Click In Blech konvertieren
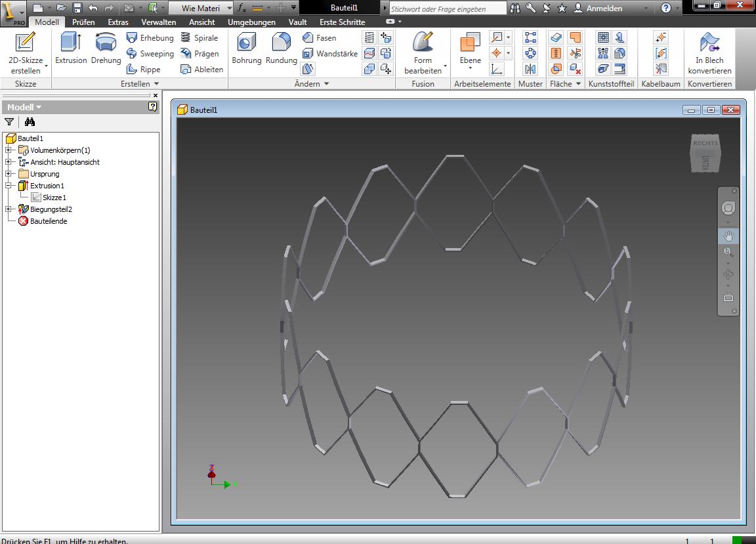Image resolution: width=756 pixels, height=544 pixels. click(x=709, y=52)
